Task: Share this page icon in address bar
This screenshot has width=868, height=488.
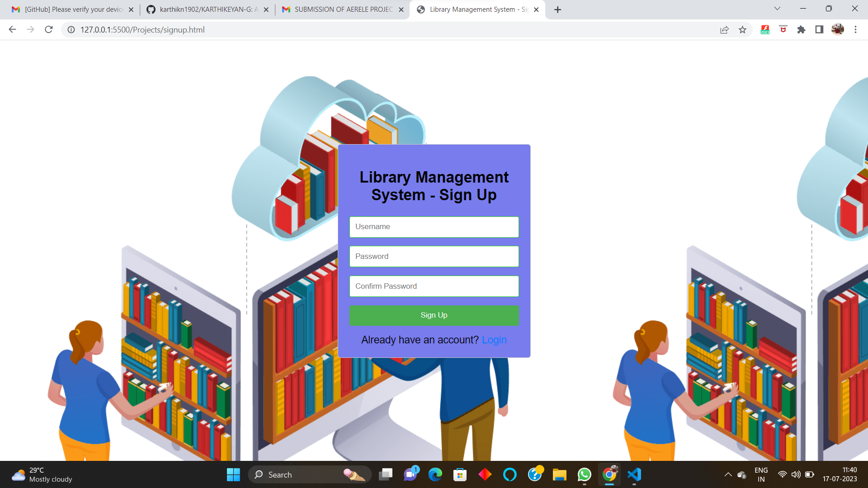Action: (724, 30)
